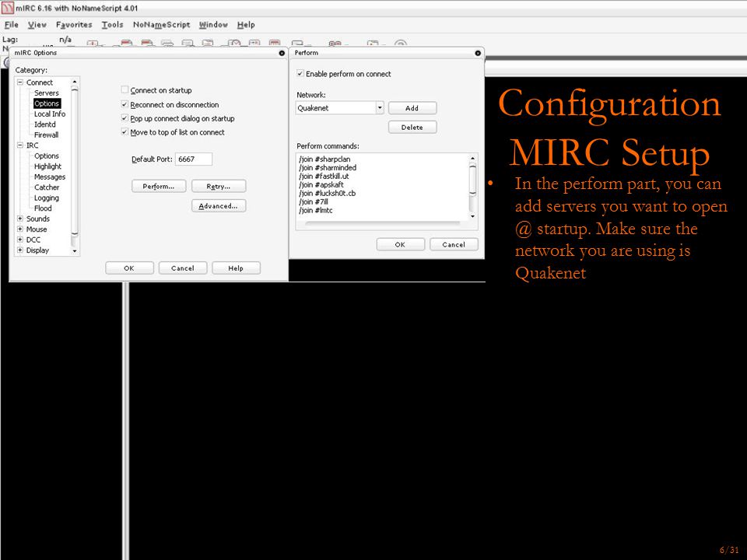
Task: Enable the Connect on startup checkbox
Action: point(124,90)
